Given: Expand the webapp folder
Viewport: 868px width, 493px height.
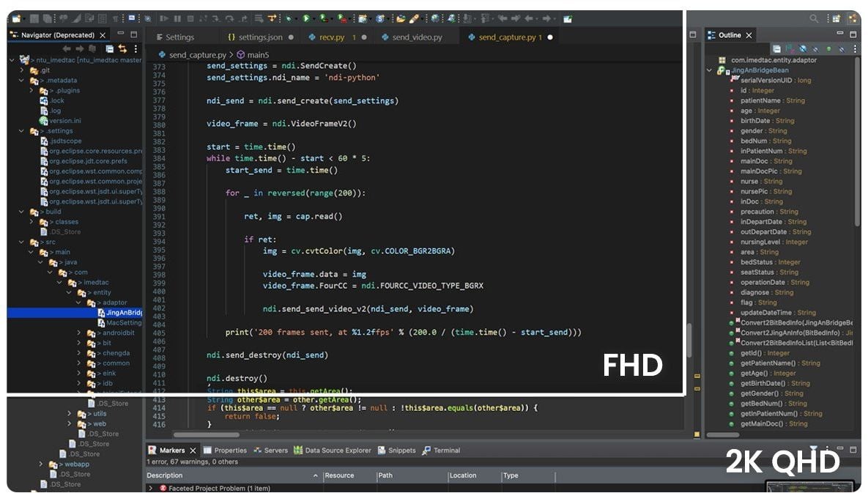Looking at the screenshot, I should [41, 464].
